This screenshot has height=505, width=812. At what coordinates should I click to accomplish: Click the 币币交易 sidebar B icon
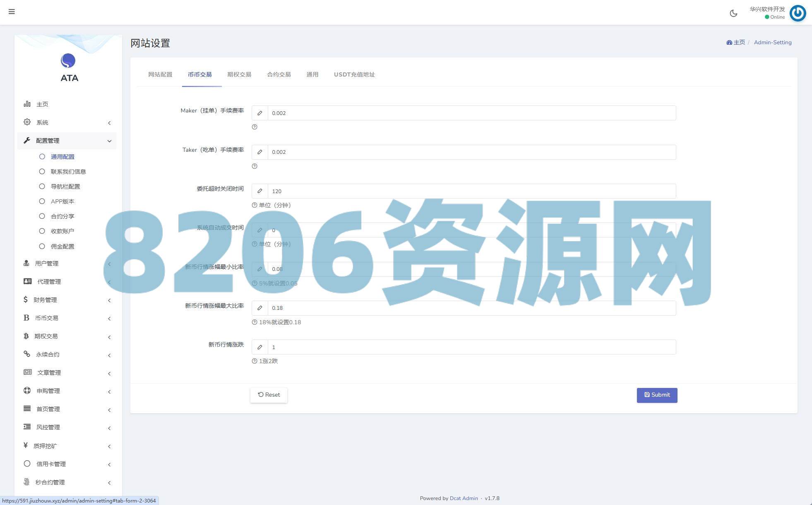(26, 318)
